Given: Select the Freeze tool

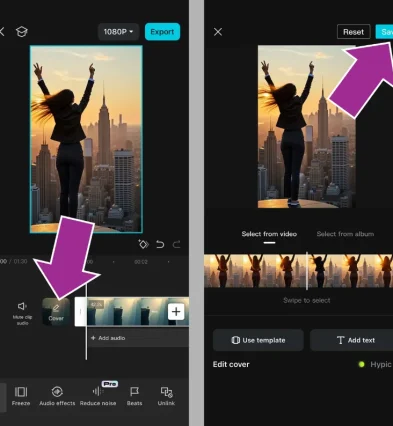Looking at the screenshot, I should click(21, 396).
